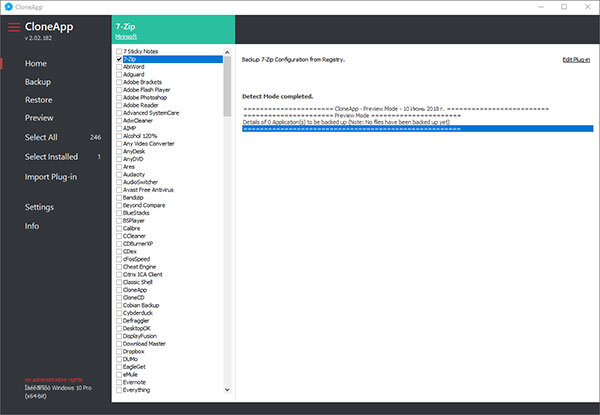Select the 'Alcohol 120%' list entry
This screenshot has width=600, height=415.
point(140,136)
